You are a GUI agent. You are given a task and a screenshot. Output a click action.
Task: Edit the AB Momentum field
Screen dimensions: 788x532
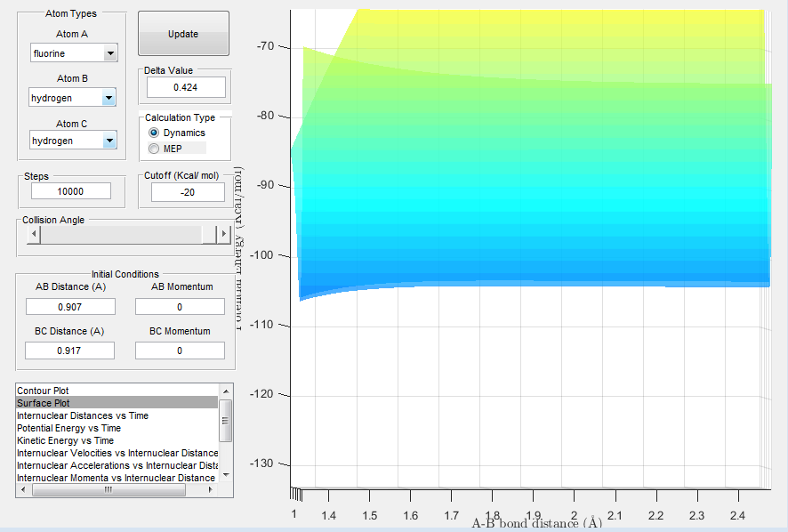pos(180,307)
